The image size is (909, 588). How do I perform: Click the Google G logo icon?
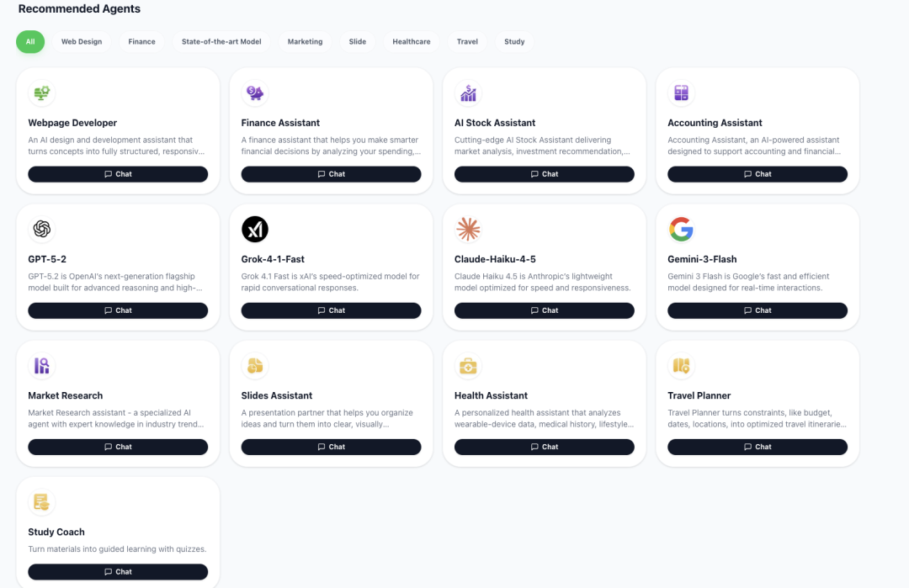coord(681,229)
